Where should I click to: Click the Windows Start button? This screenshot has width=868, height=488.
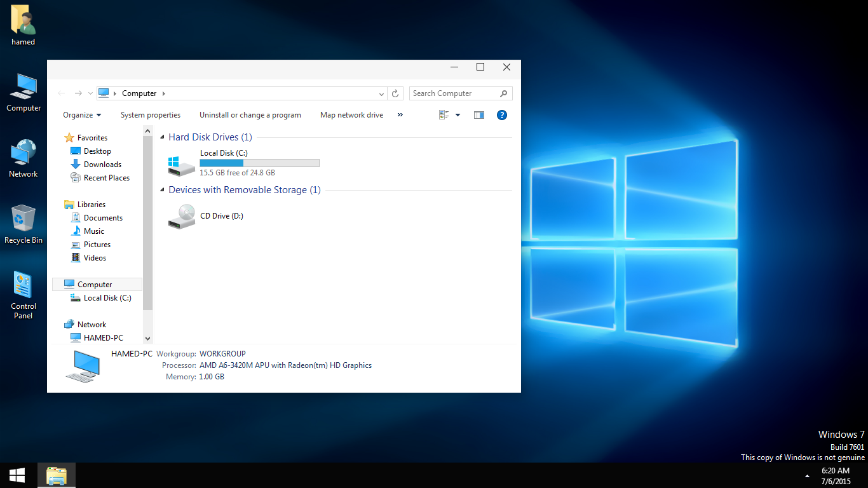pos(17,475)
